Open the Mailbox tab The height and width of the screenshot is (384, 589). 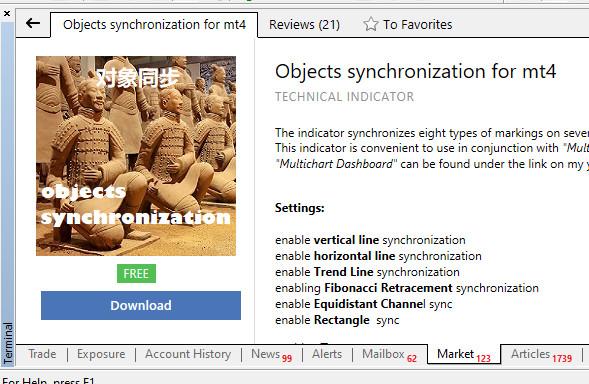tap(389, 355)
